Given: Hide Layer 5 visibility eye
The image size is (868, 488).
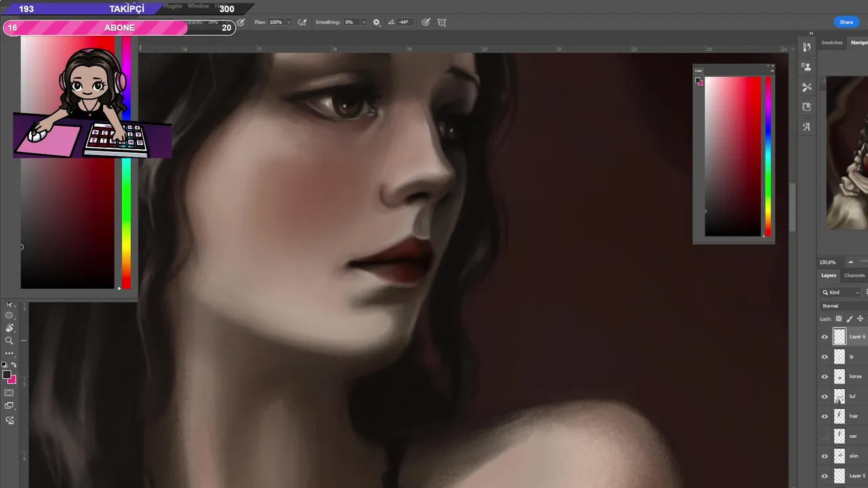Looking at the screenshot, I should coord(825,476).
